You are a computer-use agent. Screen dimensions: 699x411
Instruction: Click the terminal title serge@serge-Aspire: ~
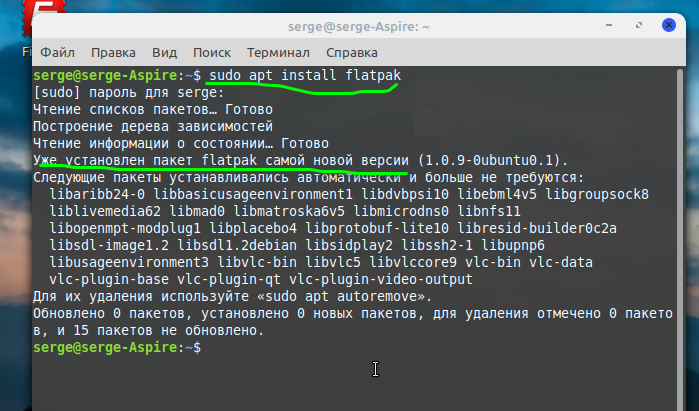click(x=358, y=27)
